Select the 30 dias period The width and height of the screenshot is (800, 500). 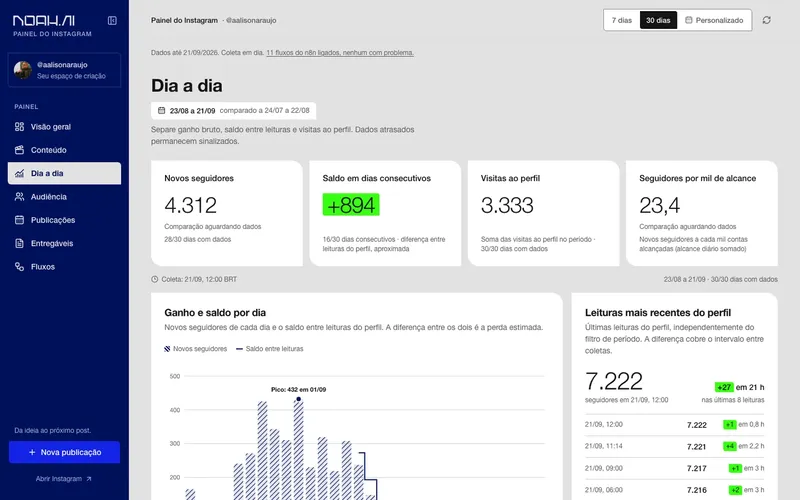click(x=658, y=20)
